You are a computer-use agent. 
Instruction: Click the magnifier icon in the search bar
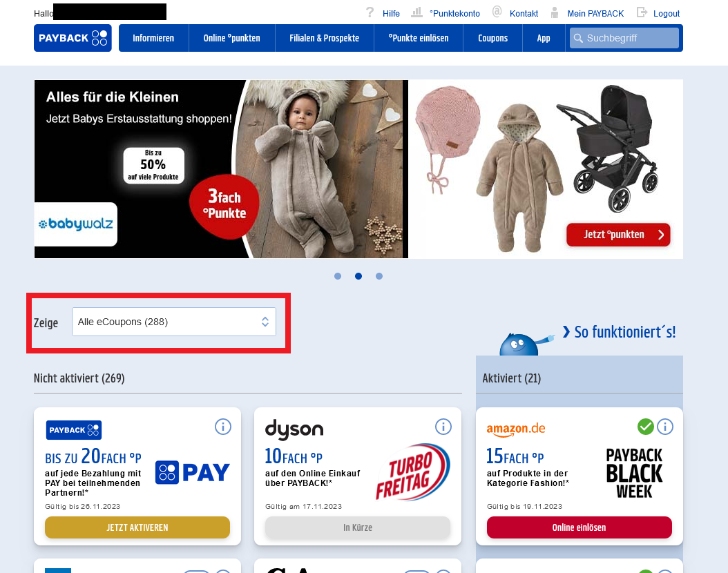point(579,38)
